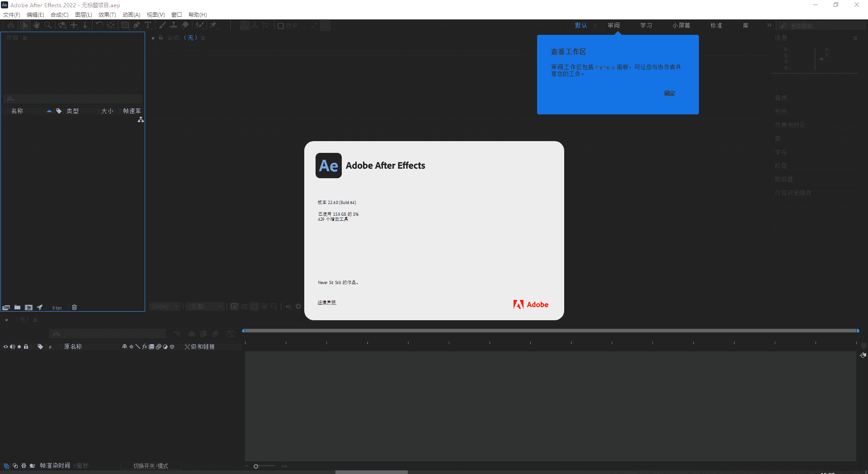This screenshot has height=474, width=868.
Task: Select the Zoom magnifier tool
Action: point(48,25)
